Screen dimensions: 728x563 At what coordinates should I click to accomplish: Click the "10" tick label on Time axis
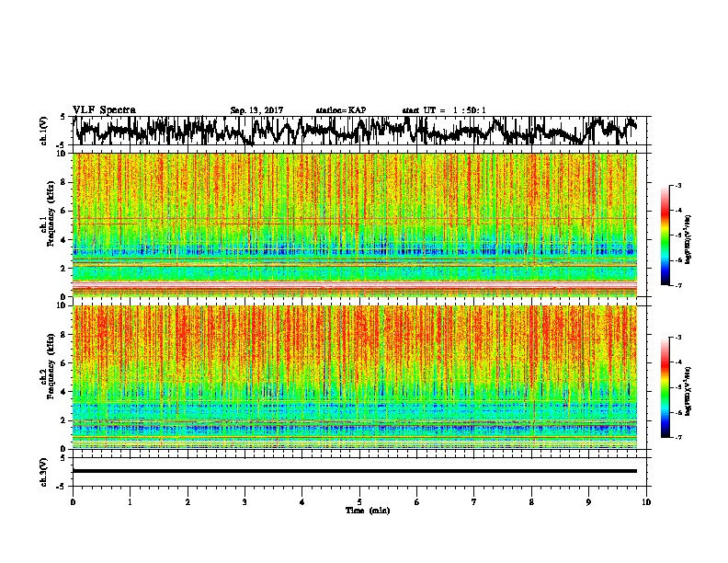(x=646, y=502)
